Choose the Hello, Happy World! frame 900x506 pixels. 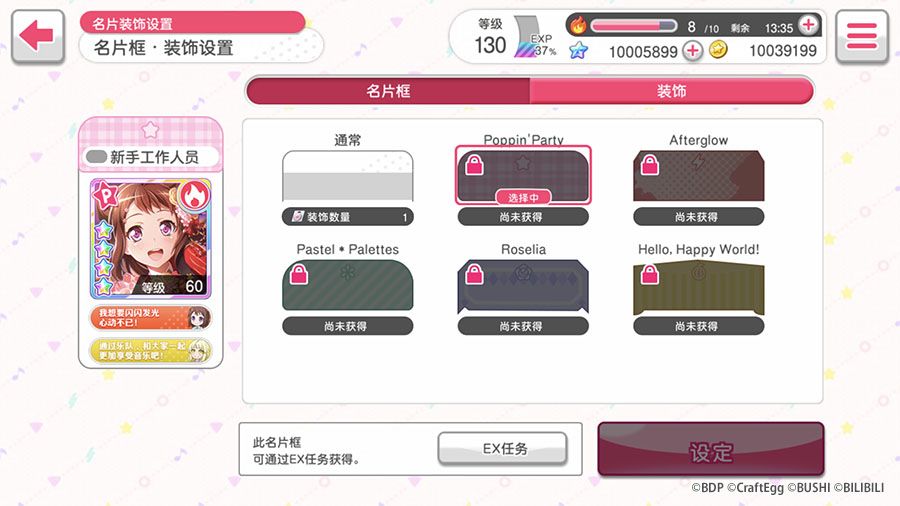[699, 286]
